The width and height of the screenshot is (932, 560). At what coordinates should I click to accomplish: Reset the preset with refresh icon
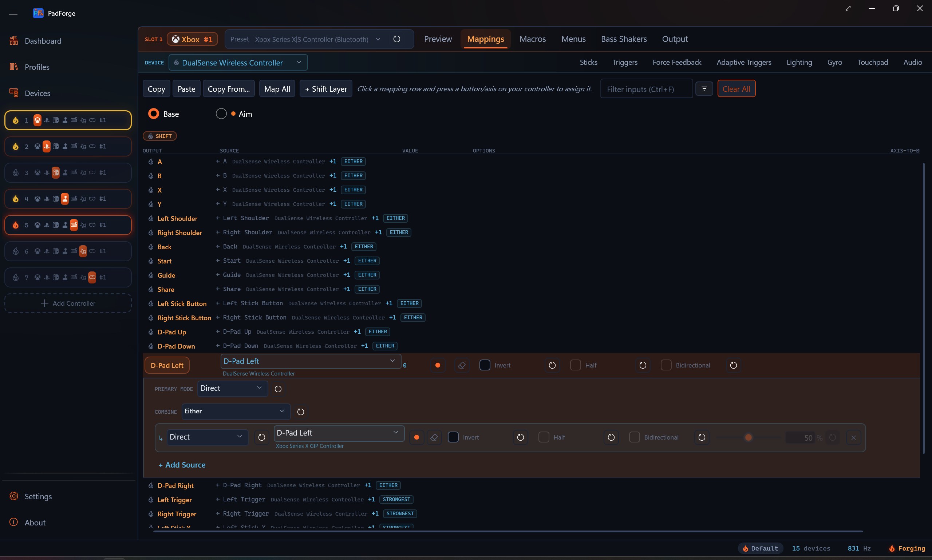(397, 39)
